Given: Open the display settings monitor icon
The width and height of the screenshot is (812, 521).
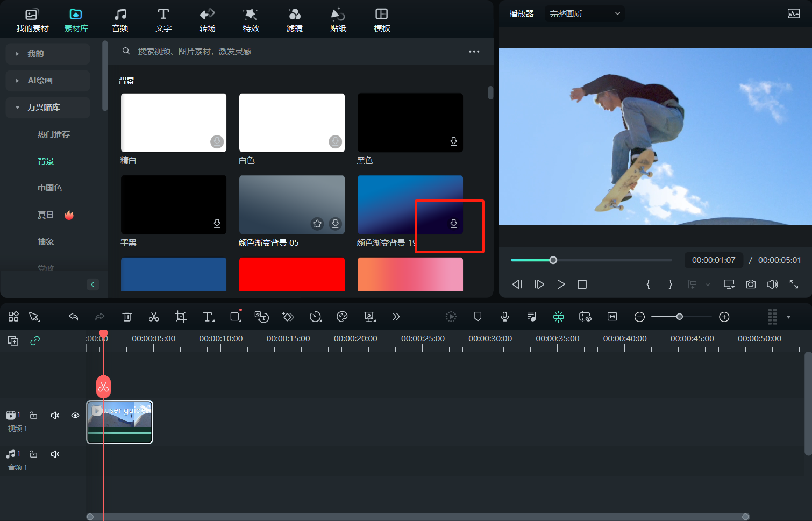Looking at the screenshot, I should coord(729,284).
